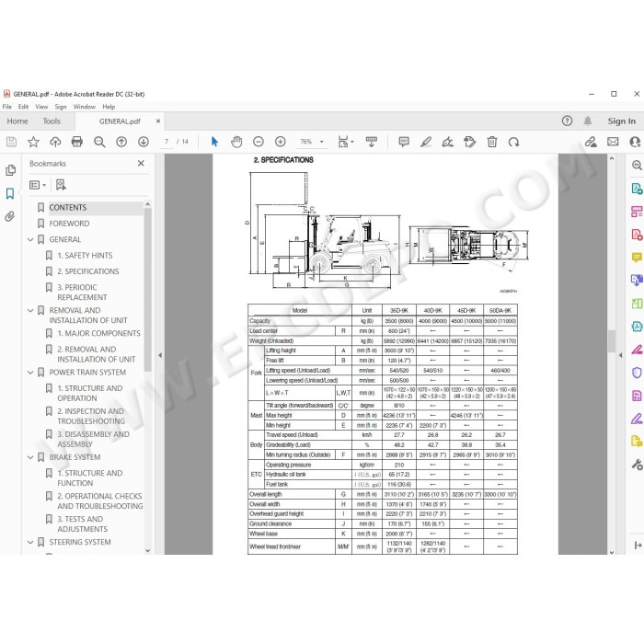
Task: Open 1. MAJOR COMPONENTS bookmark
Action: point(98,333)
